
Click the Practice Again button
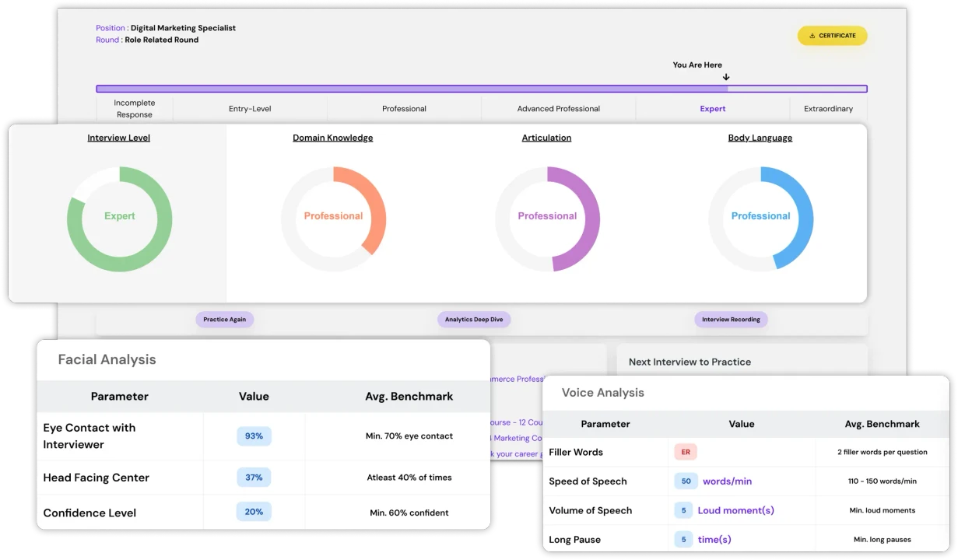pos(224,320)
